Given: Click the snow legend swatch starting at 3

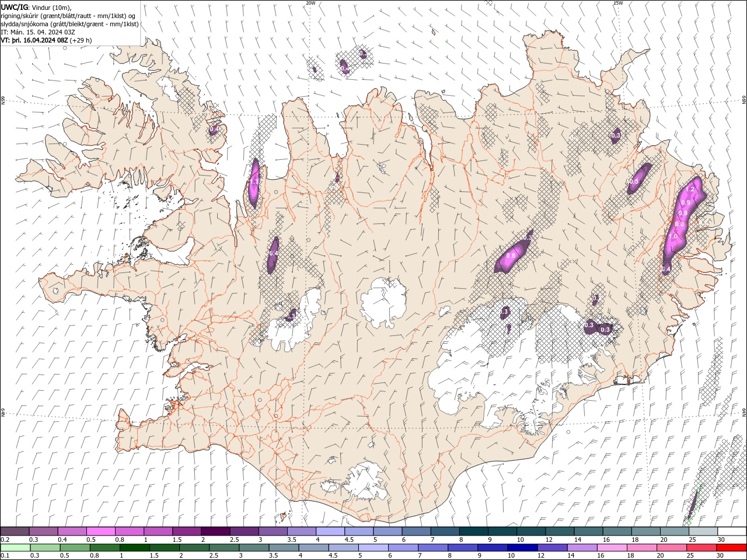Looking at the screenshot, I should [273, 531].
